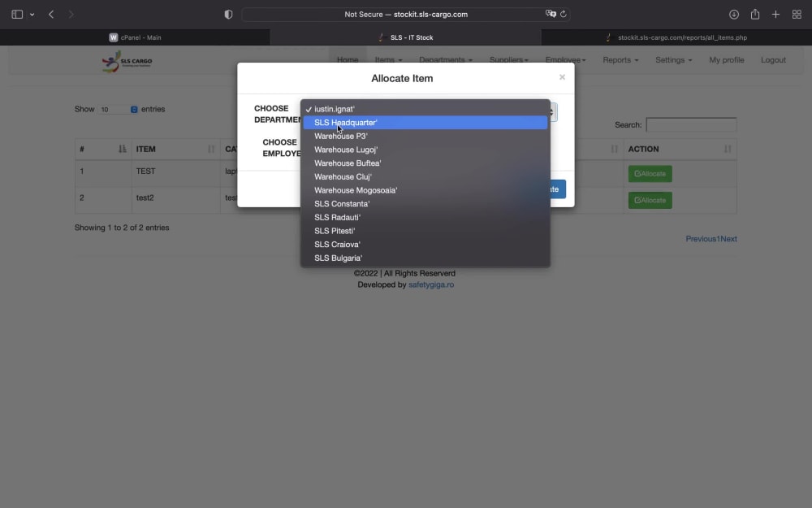Close the Allocate Item dialog

(562, 77)
